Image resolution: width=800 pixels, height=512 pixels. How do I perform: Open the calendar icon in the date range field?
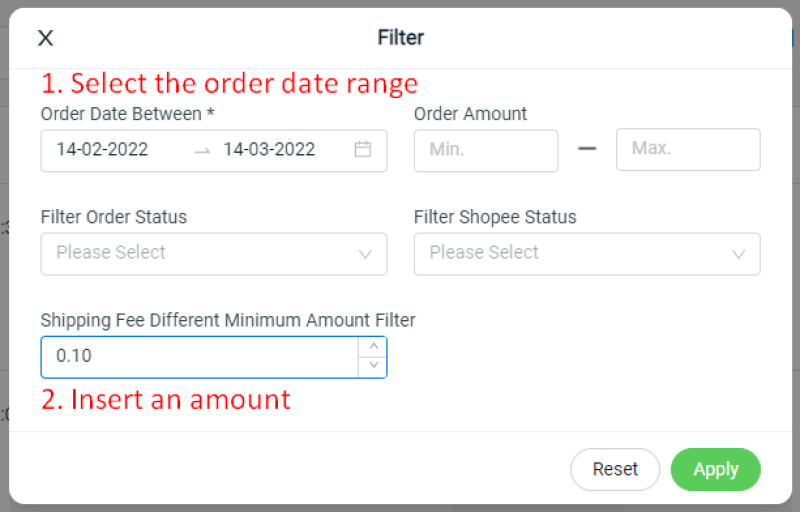pyautogui.click(x=363, y=149)
